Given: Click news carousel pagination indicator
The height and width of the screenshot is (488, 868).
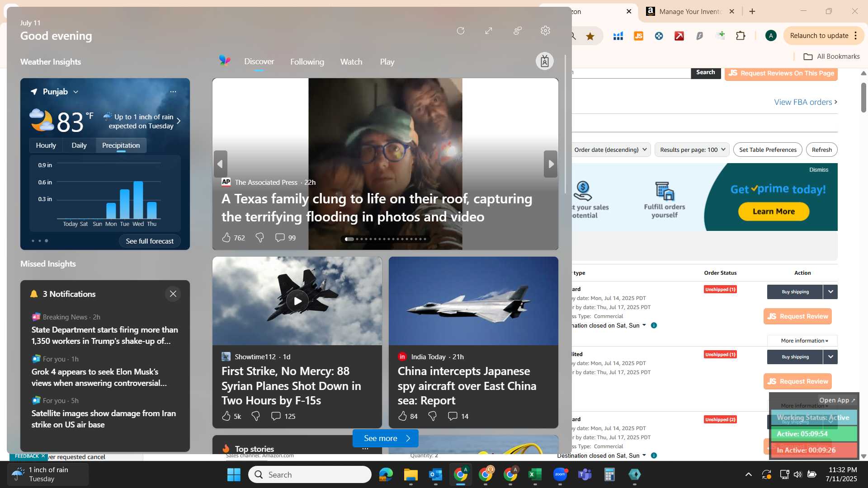Looking at the screenshot, I should (x=386, y=239).
